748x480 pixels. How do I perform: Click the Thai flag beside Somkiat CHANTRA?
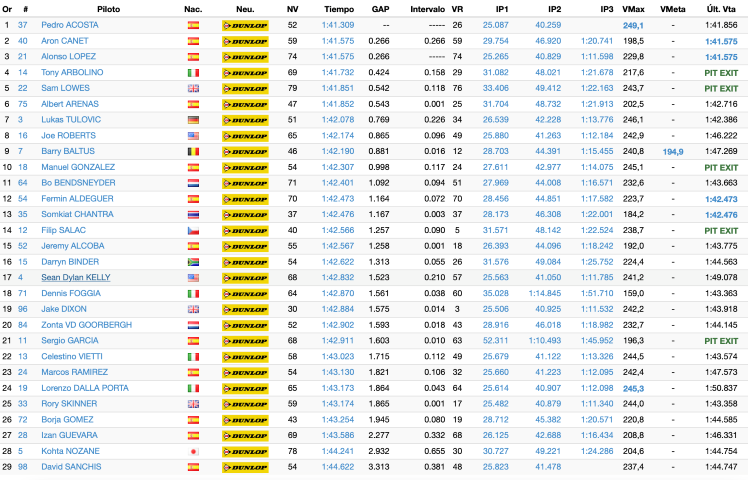point(193,214)
